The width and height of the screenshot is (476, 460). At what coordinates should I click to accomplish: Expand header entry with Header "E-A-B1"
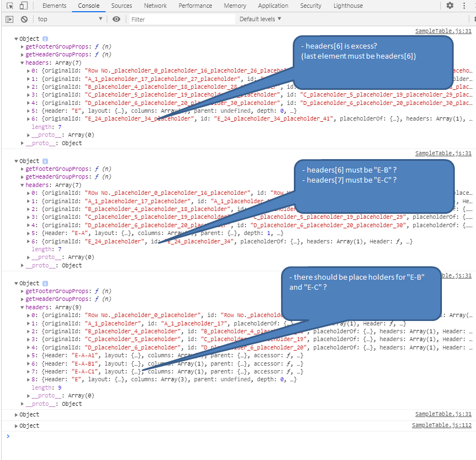click(x=28, y=364)
